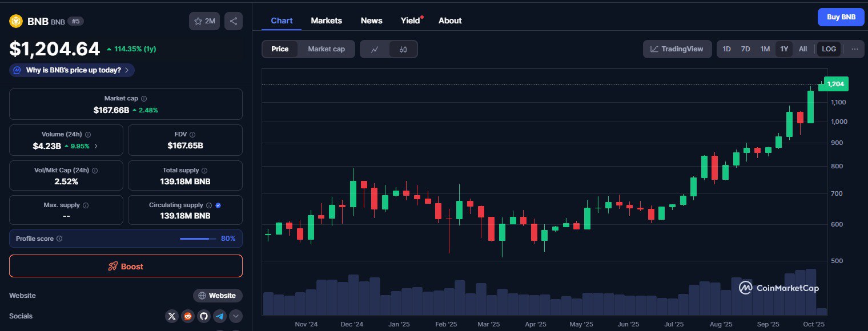Click the Profile score progress bar
This screenshot has height=331, width=868.
coord(198,239)
